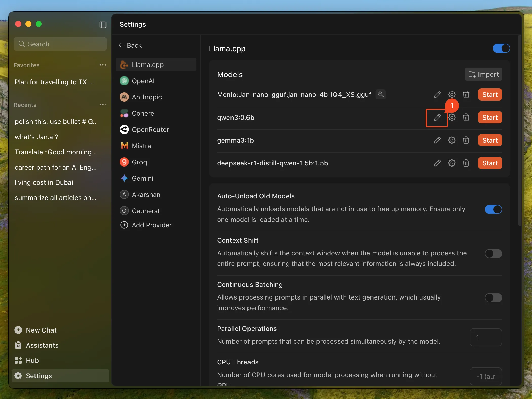Go to the Hub page
The image size is (532, 399).
pos(32,361)
